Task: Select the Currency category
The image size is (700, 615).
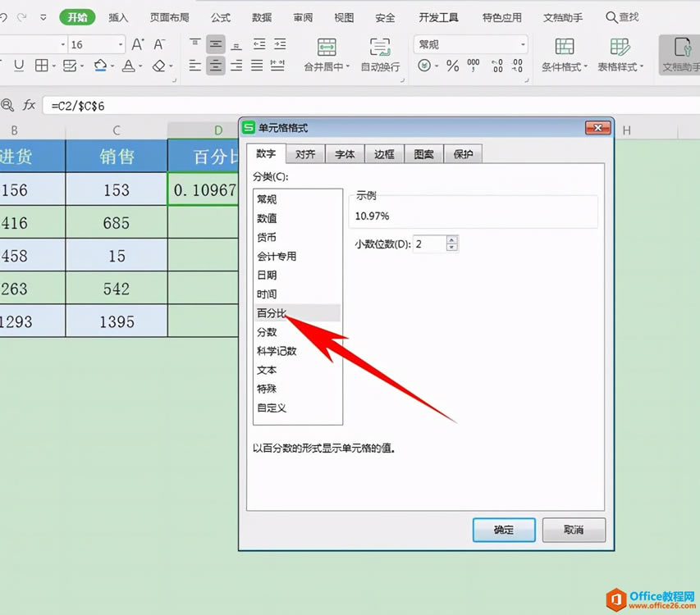Action: click(297, 237)
